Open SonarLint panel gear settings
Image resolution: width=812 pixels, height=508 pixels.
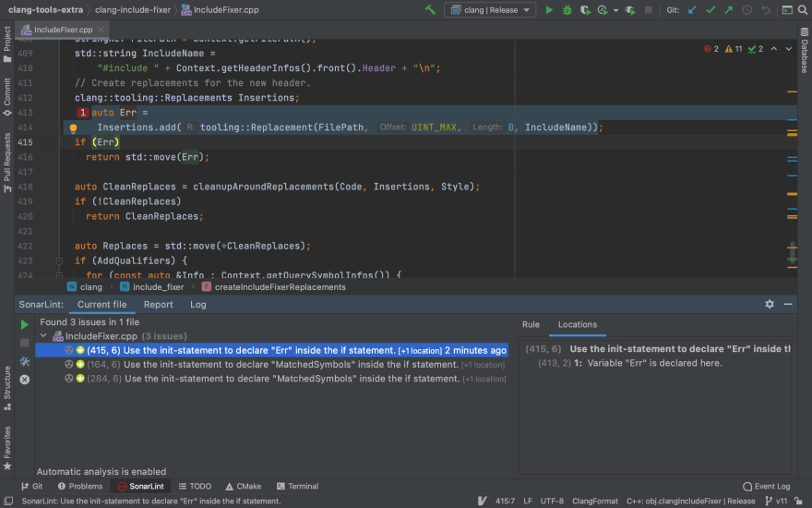point(770,304)
